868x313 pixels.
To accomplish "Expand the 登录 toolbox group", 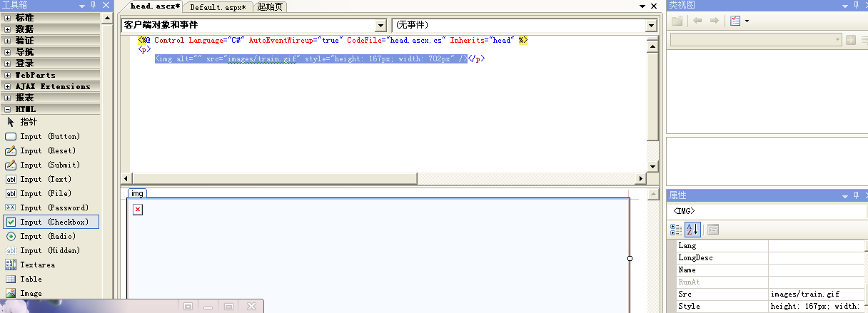I will pos(7,63).
